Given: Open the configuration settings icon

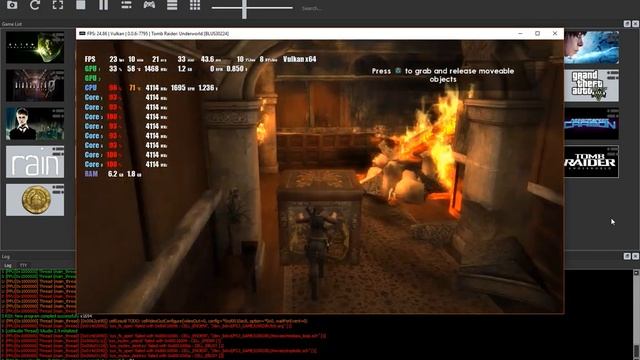Looking at the screenshot, I should (127, 5).
